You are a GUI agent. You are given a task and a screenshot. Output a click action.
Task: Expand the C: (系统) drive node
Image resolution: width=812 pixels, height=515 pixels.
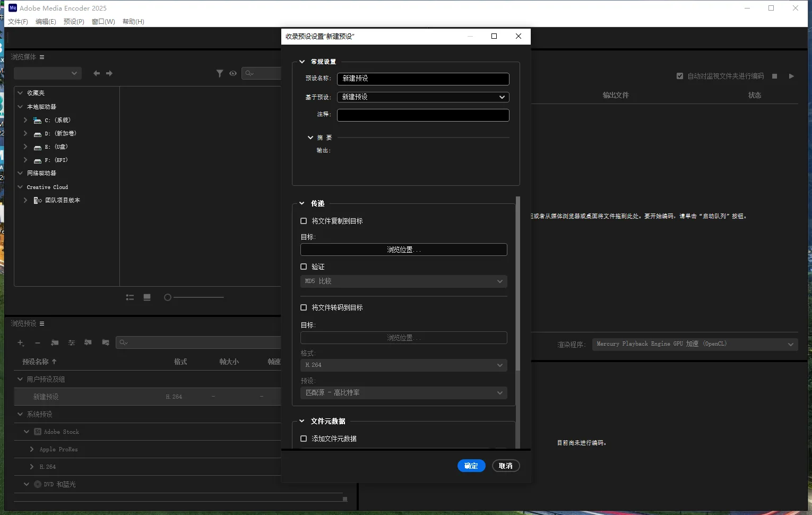(x=25, y=120)
